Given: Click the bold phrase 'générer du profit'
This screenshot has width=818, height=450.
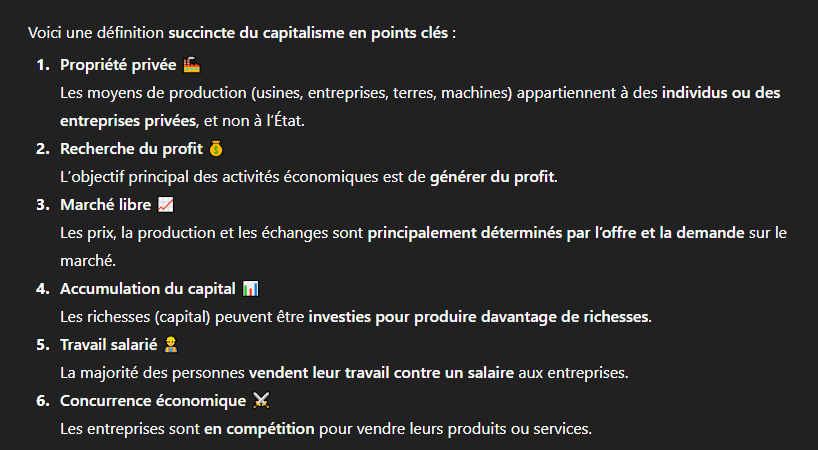Looking at the screenshot, I should pyautogui.click(x=491, y=177).
